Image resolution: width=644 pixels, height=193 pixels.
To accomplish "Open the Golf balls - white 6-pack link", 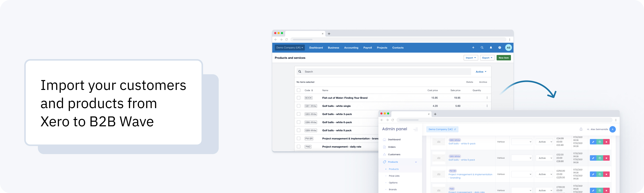I will point(462,144).
